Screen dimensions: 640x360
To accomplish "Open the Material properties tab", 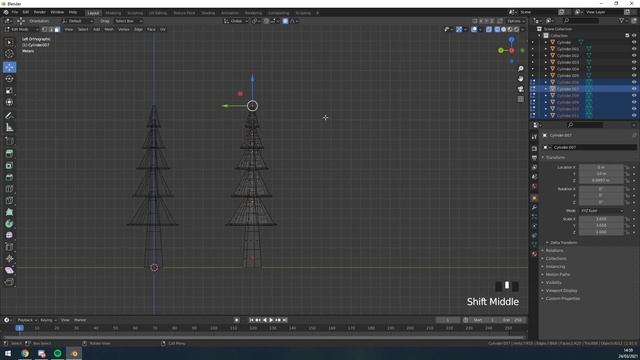I will (x=534, y=253).
